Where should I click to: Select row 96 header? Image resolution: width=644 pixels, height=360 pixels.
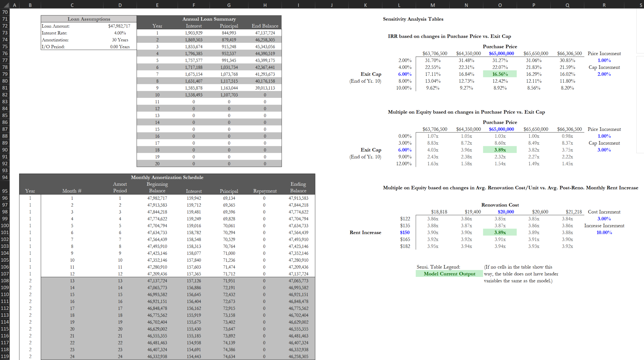click(5, 198)
